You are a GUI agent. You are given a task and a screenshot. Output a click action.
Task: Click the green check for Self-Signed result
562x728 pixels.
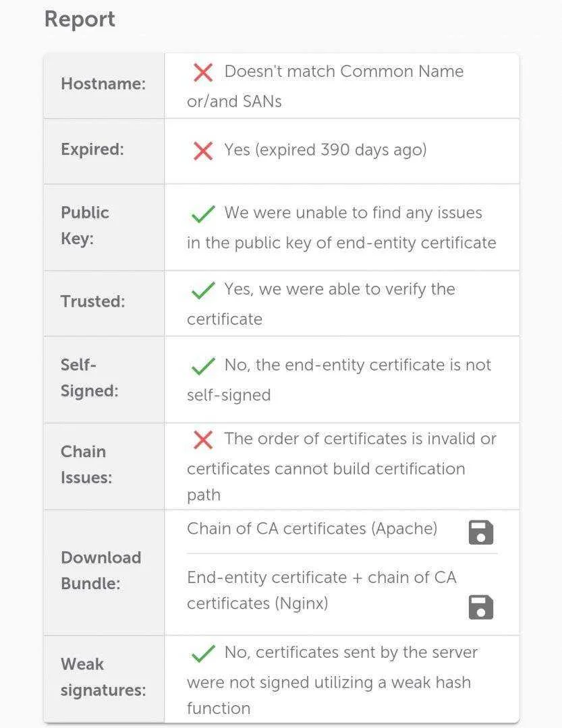203,366
